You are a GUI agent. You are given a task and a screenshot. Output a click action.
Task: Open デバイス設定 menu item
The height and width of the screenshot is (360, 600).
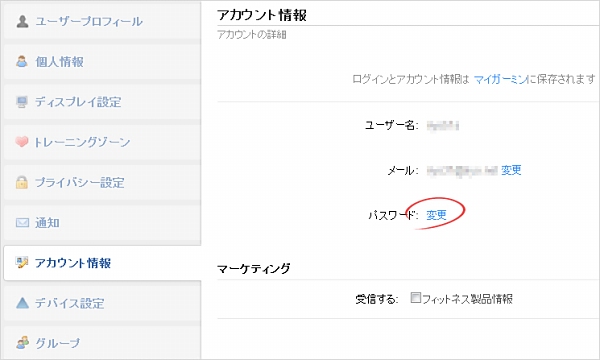[102, 303]
